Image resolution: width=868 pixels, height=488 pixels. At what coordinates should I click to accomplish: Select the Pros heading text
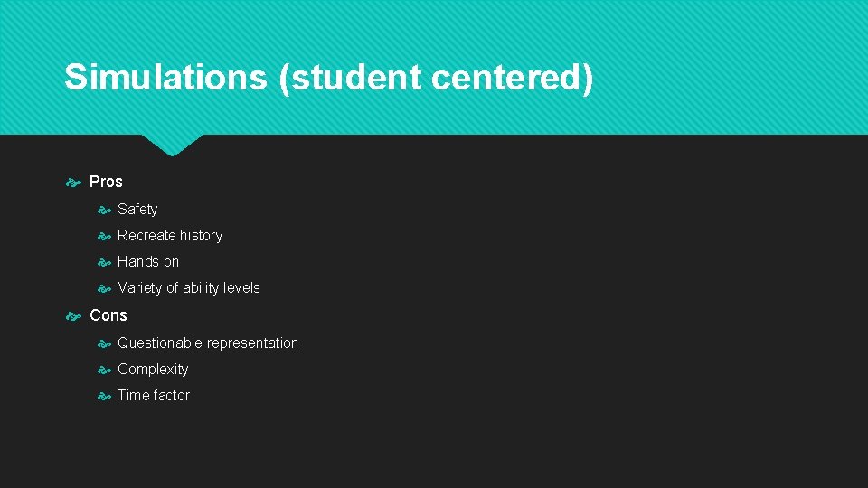point(106,182)
